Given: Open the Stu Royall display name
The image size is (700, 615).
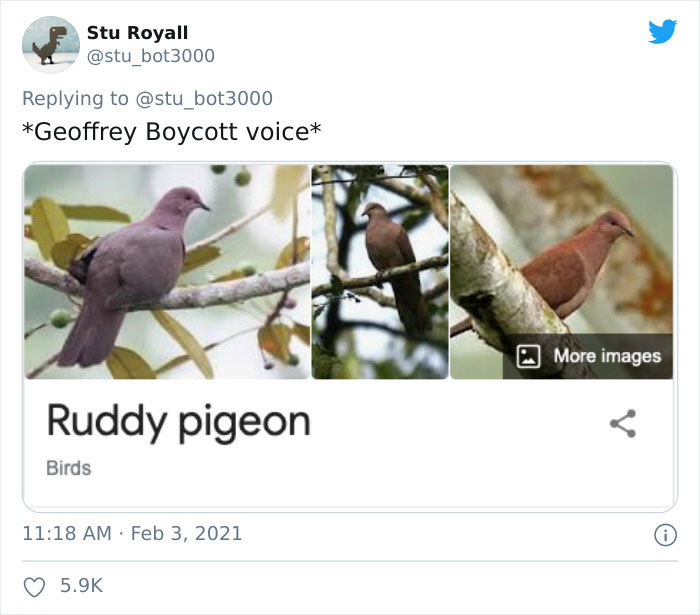Looking at the screenshot, I should coord(137,33).
